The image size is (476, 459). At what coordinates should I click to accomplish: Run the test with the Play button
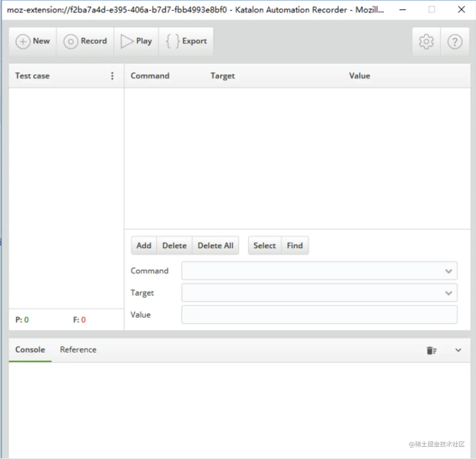(136, 41)
